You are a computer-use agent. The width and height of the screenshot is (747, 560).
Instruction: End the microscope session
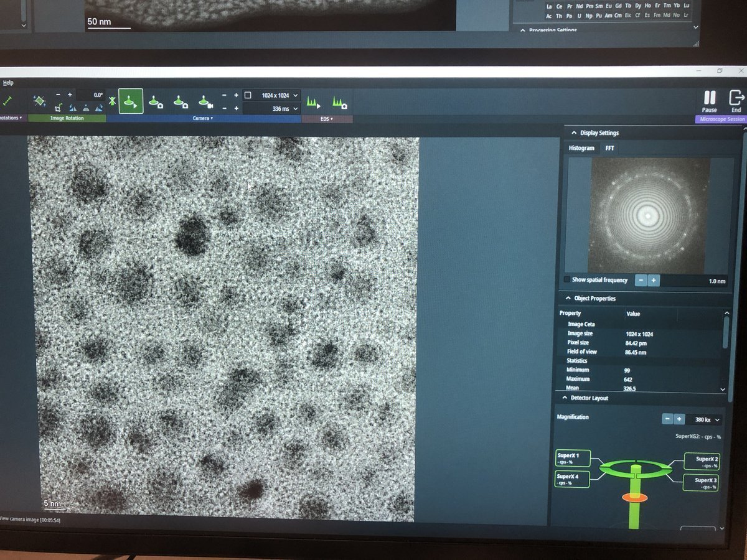click(x=736, y=101)
